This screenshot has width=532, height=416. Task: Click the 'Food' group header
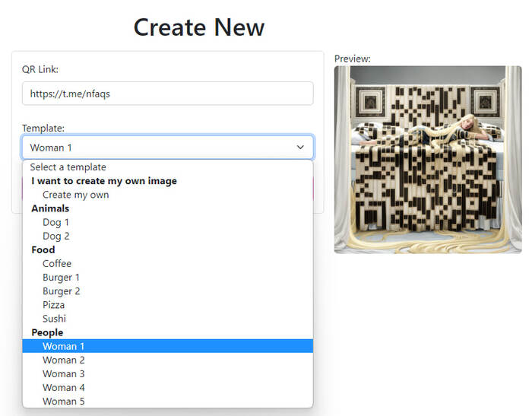(x=43, y=249)
